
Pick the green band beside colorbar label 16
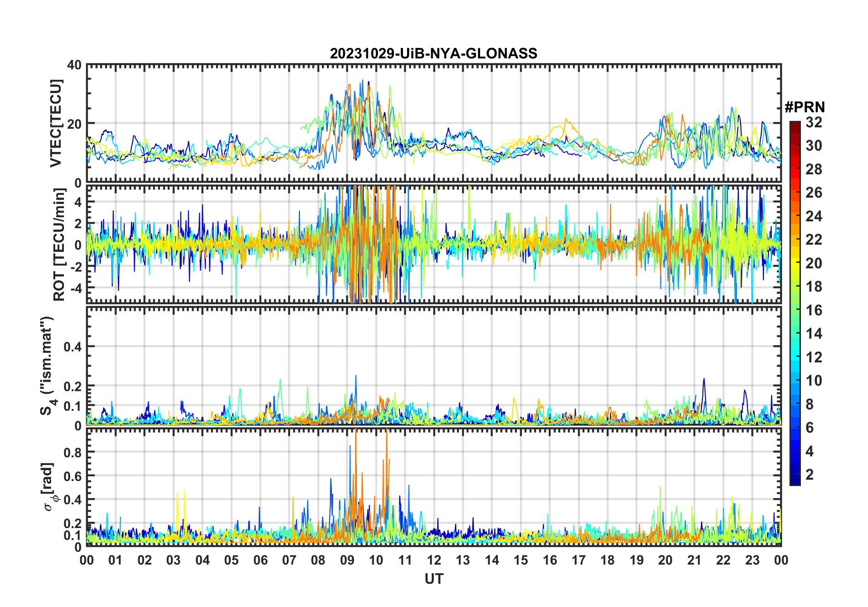795,310
